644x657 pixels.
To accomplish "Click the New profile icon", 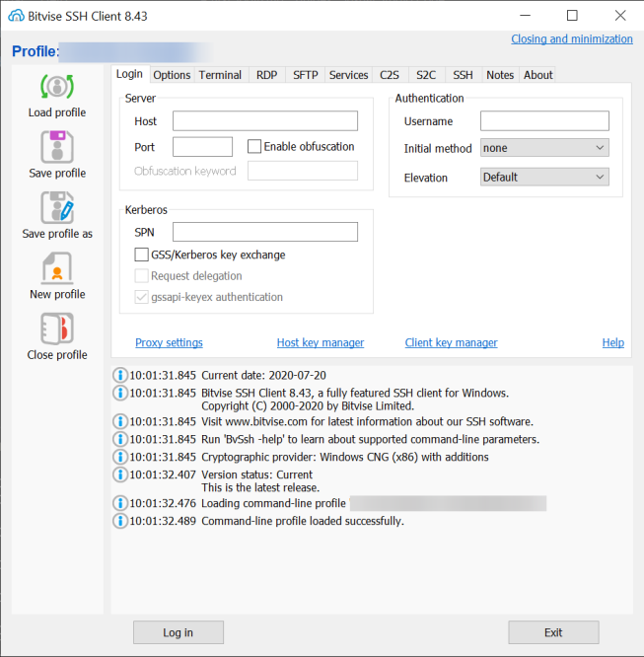I will [x=57, y=268].
